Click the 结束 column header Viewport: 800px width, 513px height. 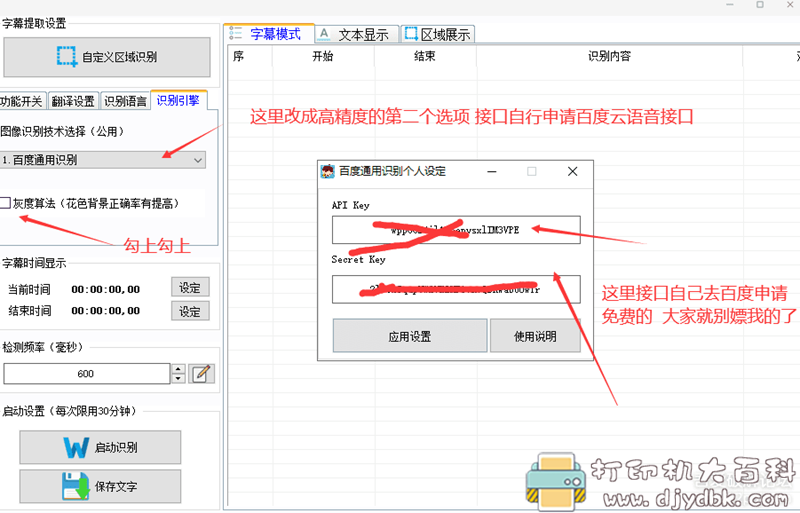[424, 56]
